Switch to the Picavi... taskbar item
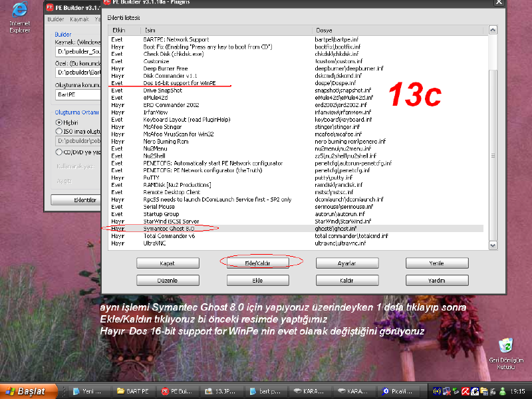Viewport: 532px width, 399px height. click(398, 391)
